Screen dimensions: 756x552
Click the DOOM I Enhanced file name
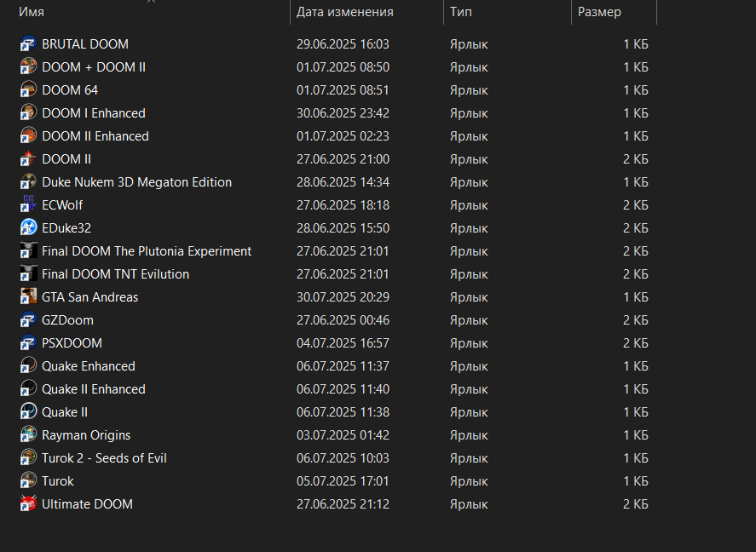tap(94, 113)
